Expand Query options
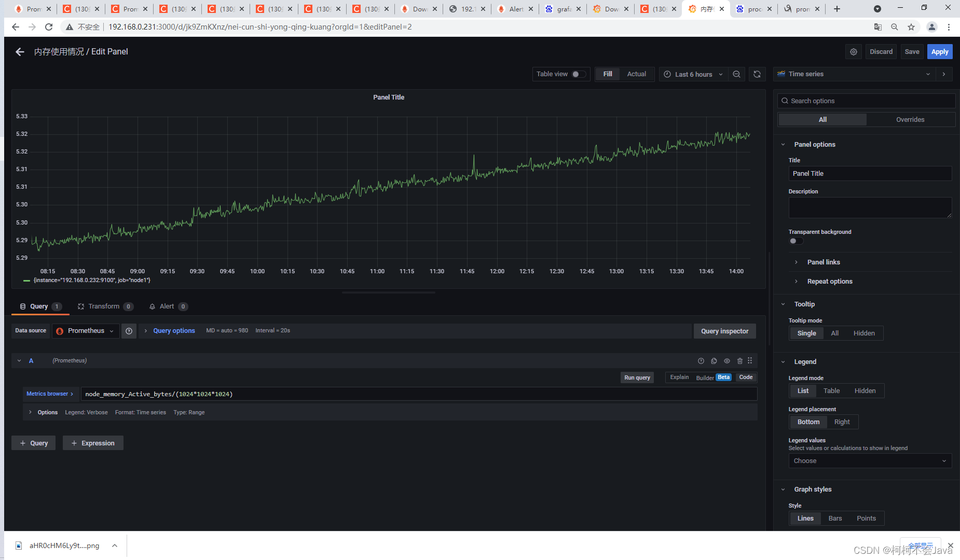The image size is (960, 560). click(174, 331)
